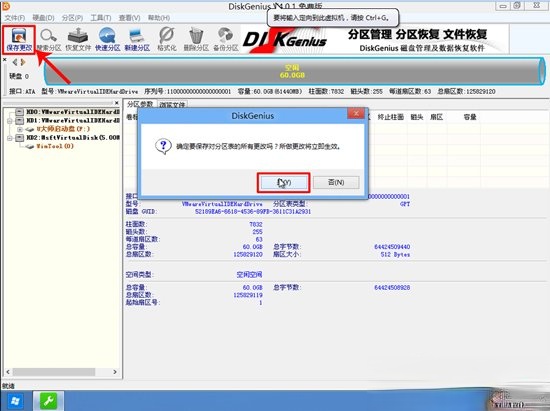The image size is (550, 411).
Task: Click the End Cylinder (终止柱面) column header
Action: coord(390,117)
